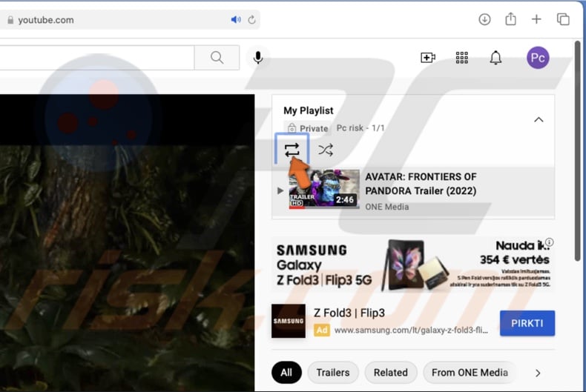Mute the tab audio speaker icon
The height and width of the screenshot is (392, 586).
click(236, 20)
